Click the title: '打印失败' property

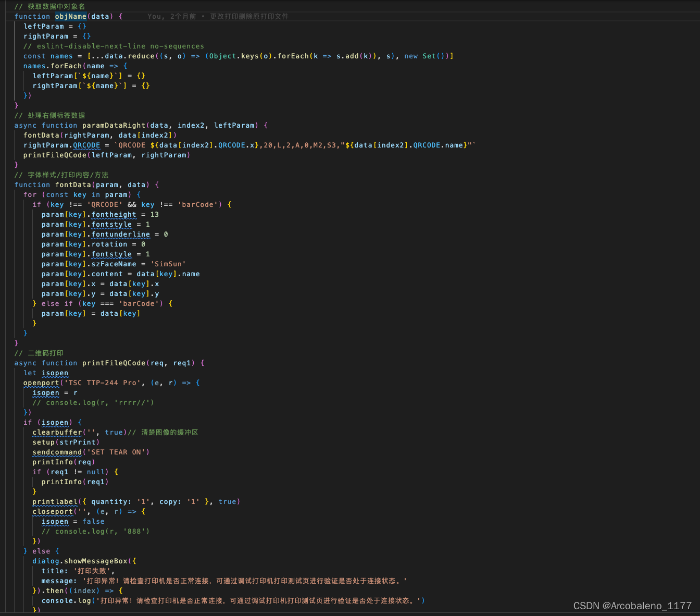78,571
